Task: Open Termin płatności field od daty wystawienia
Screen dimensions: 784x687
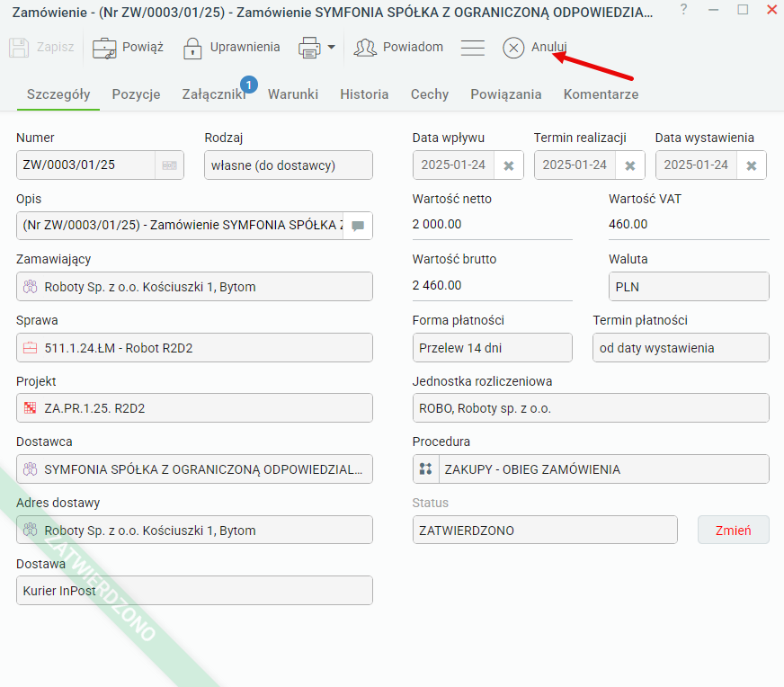Action: tap(681, 347)
